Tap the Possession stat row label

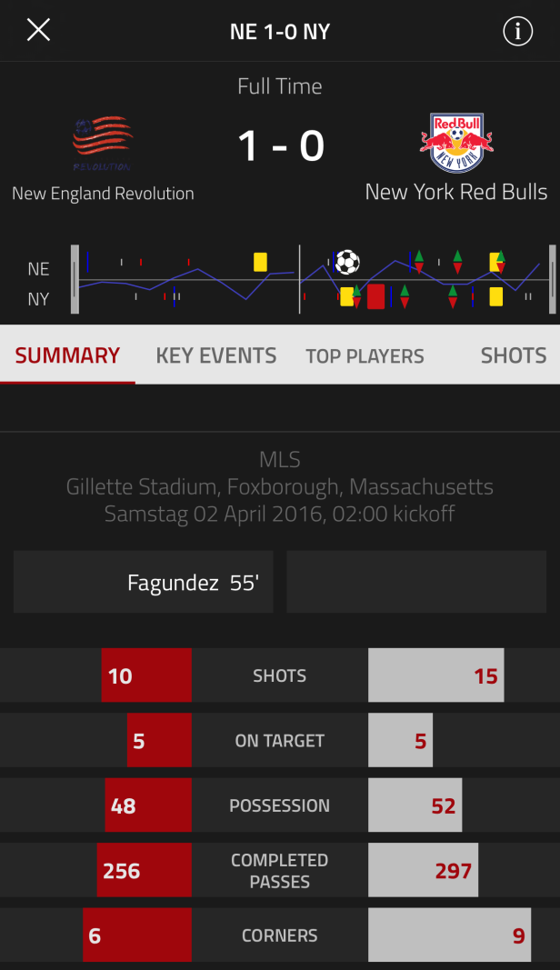280,805
